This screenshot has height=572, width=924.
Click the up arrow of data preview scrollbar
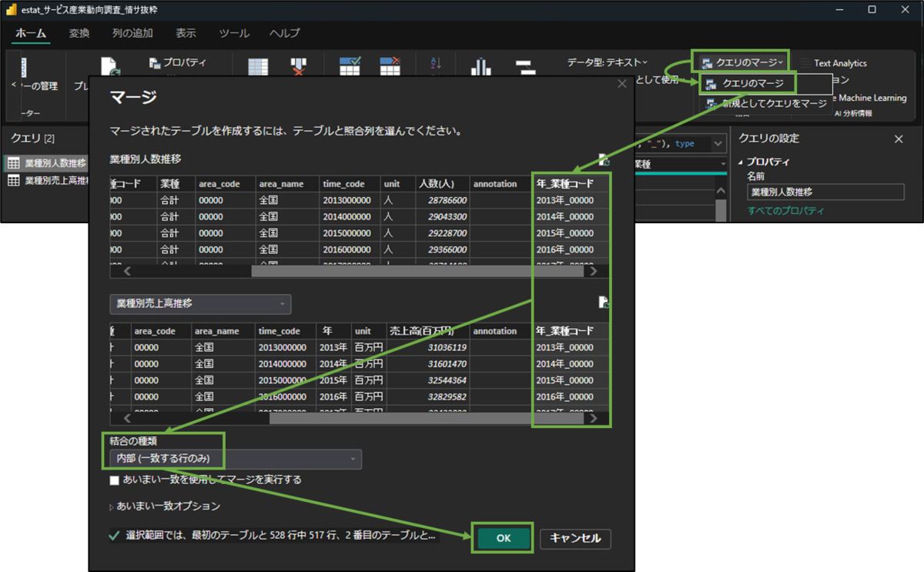coord(721,191)
